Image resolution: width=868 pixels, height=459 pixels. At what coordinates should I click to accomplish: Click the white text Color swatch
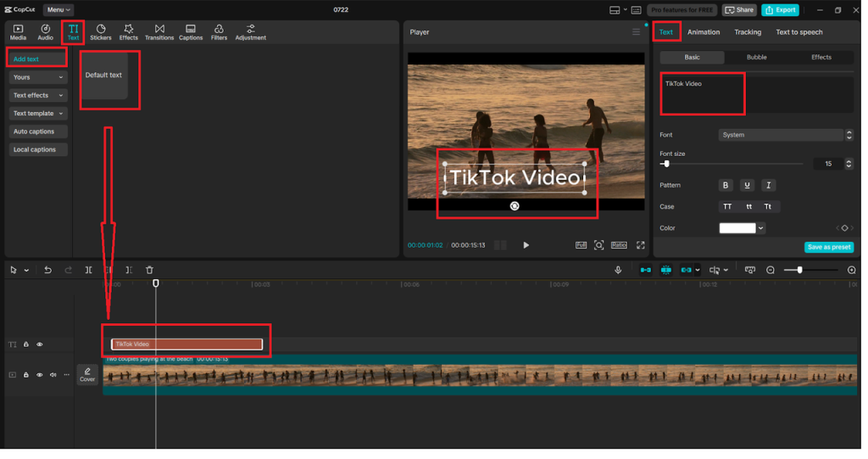[737, 228]
